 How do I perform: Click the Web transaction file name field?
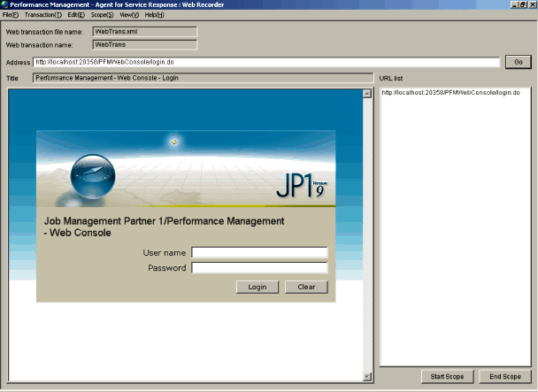145,32
